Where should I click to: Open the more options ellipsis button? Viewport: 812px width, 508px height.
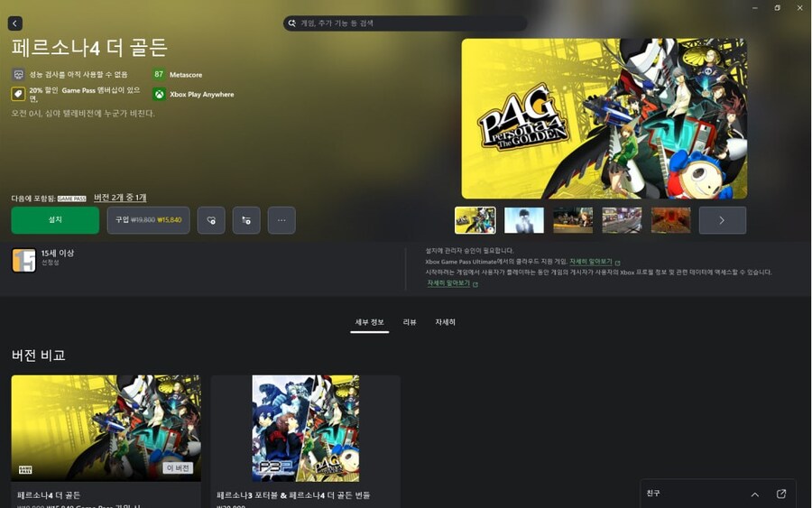(x=281, y=220)
